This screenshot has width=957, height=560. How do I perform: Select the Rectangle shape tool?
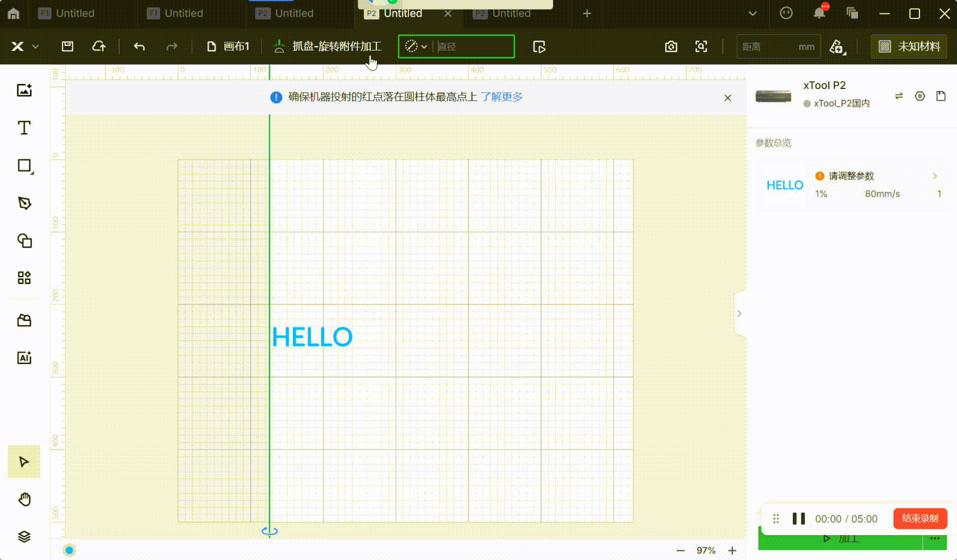24,166
